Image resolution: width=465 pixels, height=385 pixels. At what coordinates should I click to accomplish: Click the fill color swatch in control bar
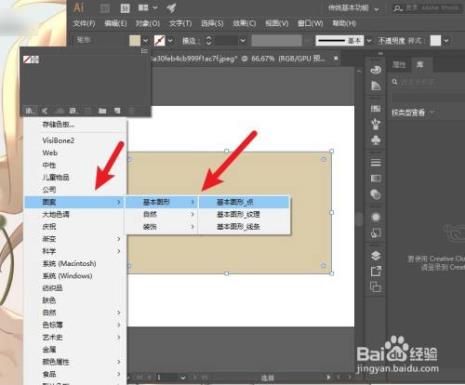pos(135,41)
